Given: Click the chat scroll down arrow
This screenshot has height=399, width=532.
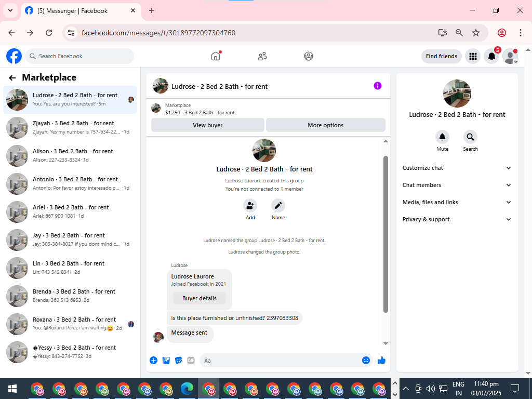Looking at the screenshot, I should click(385, 344).
